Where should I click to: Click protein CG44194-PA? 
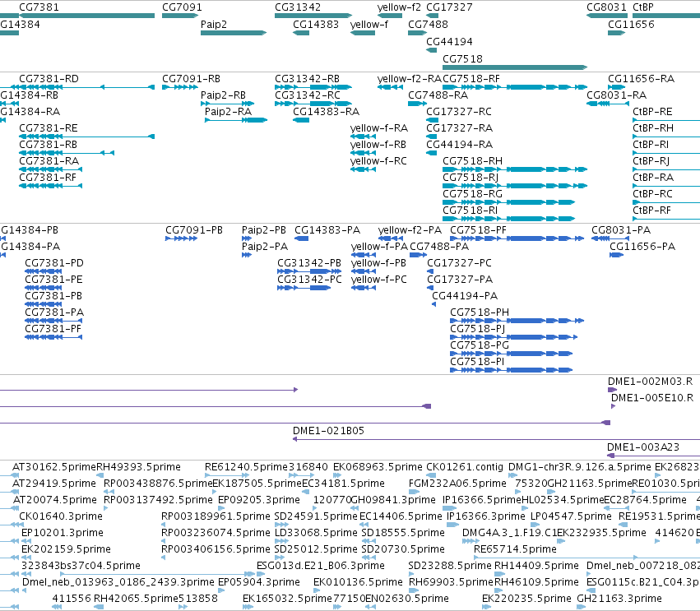pos(434,304)
